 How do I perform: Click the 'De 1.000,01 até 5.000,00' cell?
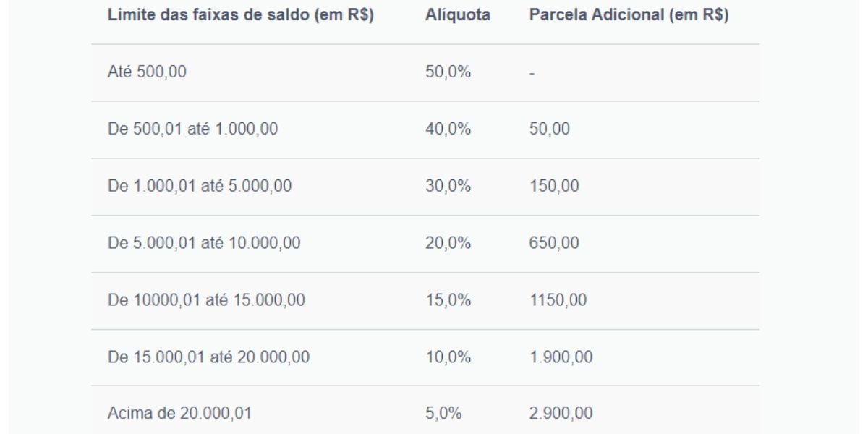(x=200, y=186)
